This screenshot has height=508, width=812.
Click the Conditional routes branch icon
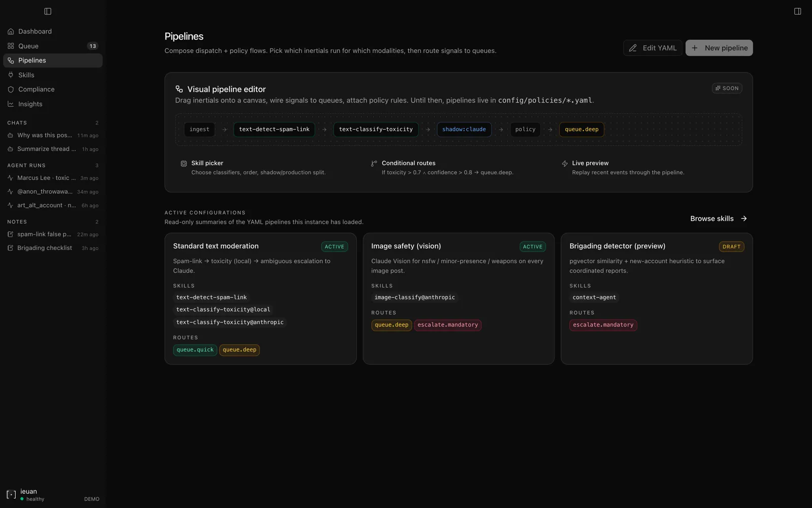(374, 164)
